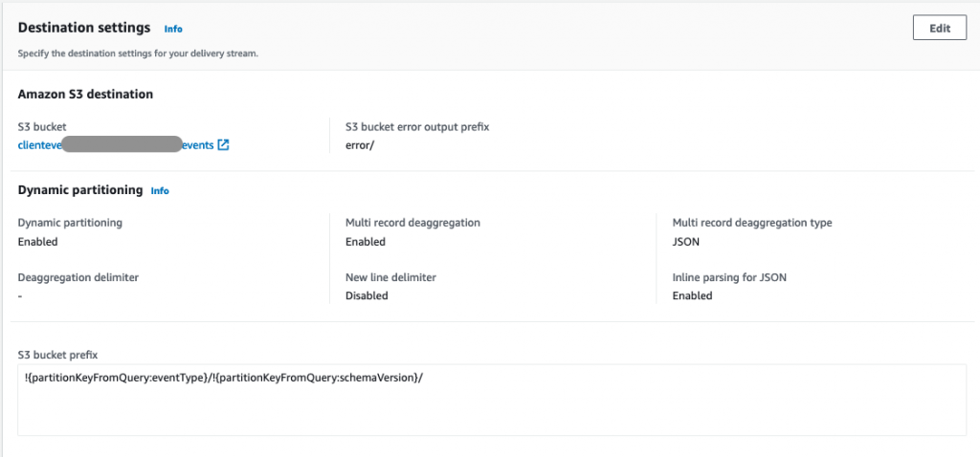Click the Multi record deaggregation Enabled value
The width and height of the screenshot is (980, 457).
tap(366, 242)
